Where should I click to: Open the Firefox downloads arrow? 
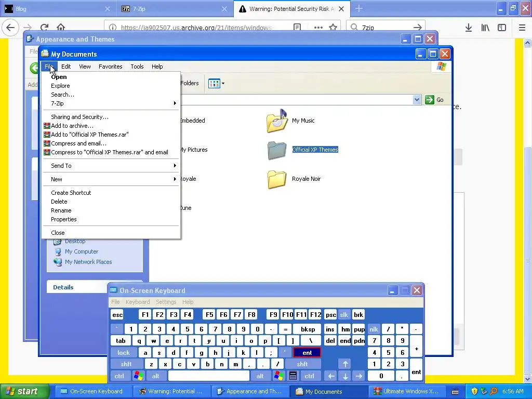(469, 28)
